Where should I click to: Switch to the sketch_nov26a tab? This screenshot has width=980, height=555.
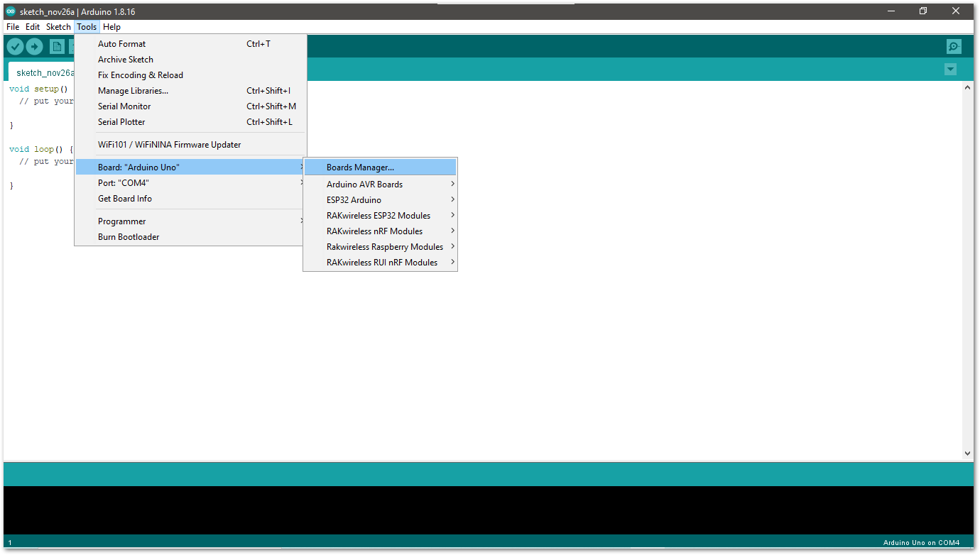[43, 72]
